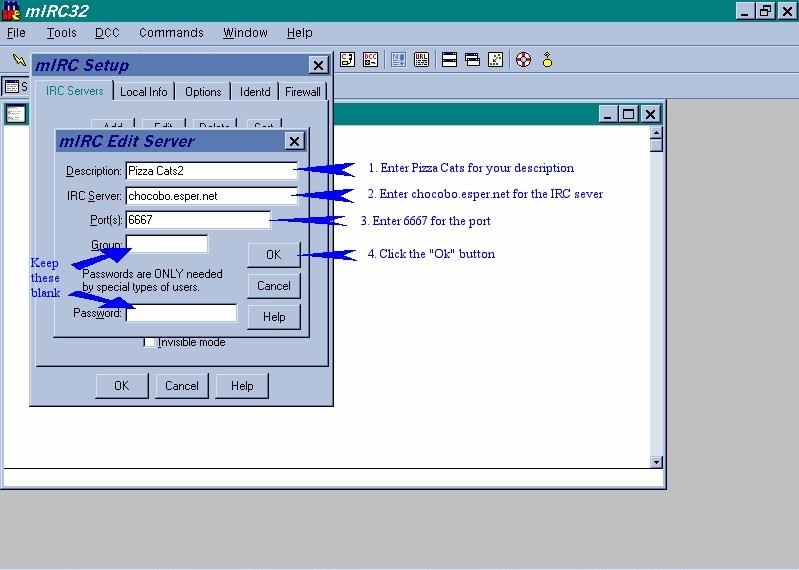This screenshot has height=570, width=799.
Task: Click the Port(s) field showing 6667
Action: coord(198,220)
